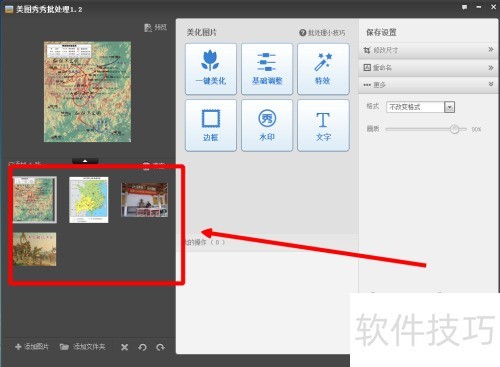Image resolution: width=500 pixels, height=367 pixels.
Task: Expand the 修改尺寸 resize section
Action: [x=428, y=50]
